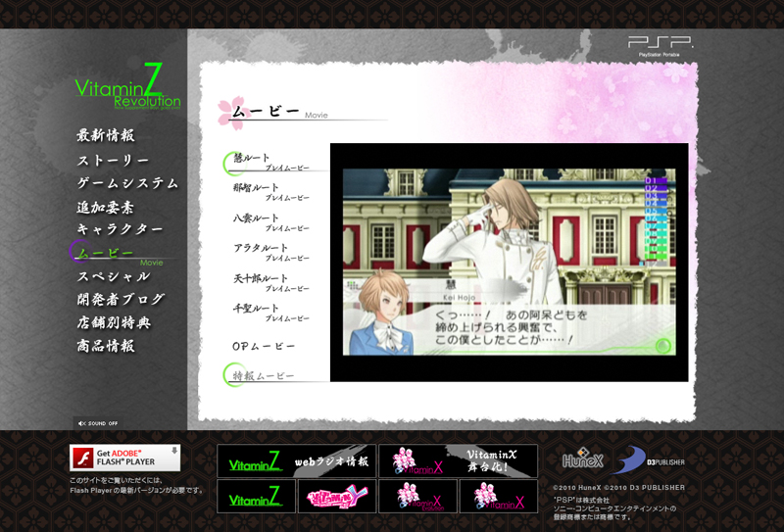Image resolution: width=784 pixels, height=532 pixels.
Task: Open the 商品情報 page
Action: (x=106, y=346)
